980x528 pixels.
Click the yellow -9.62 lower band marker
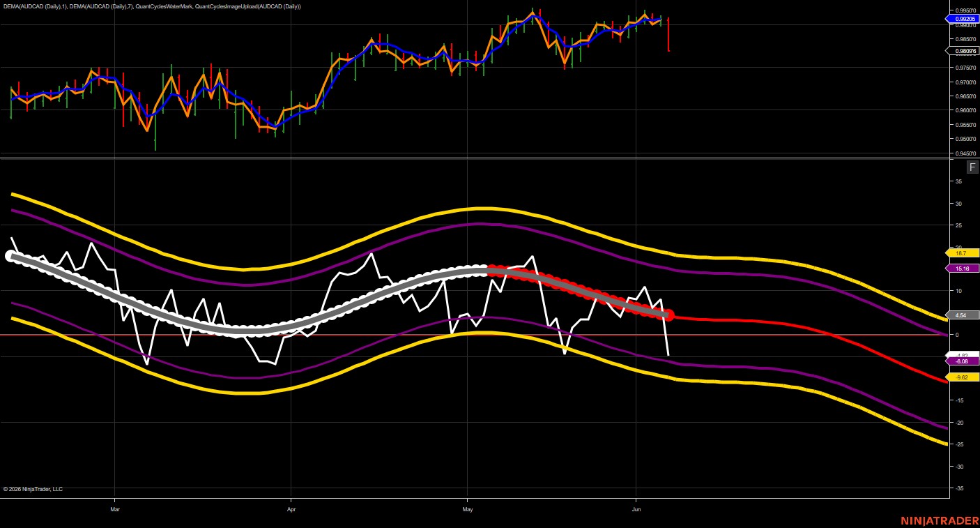[963, 377]
